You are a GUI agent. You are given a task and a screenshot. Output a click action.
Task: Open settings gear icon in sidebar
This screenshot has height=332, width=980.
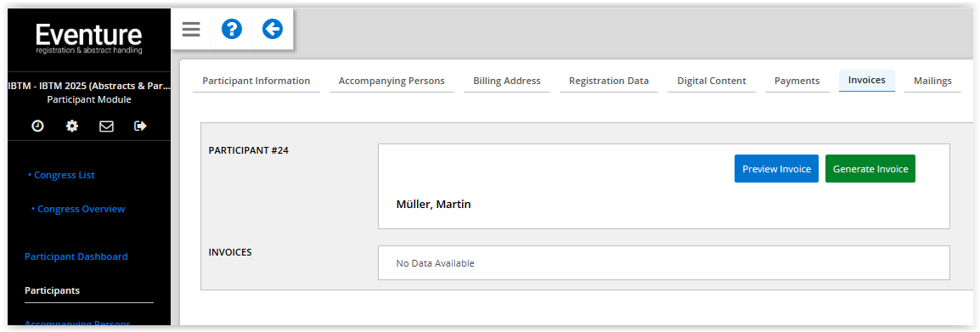coord(72,127)
